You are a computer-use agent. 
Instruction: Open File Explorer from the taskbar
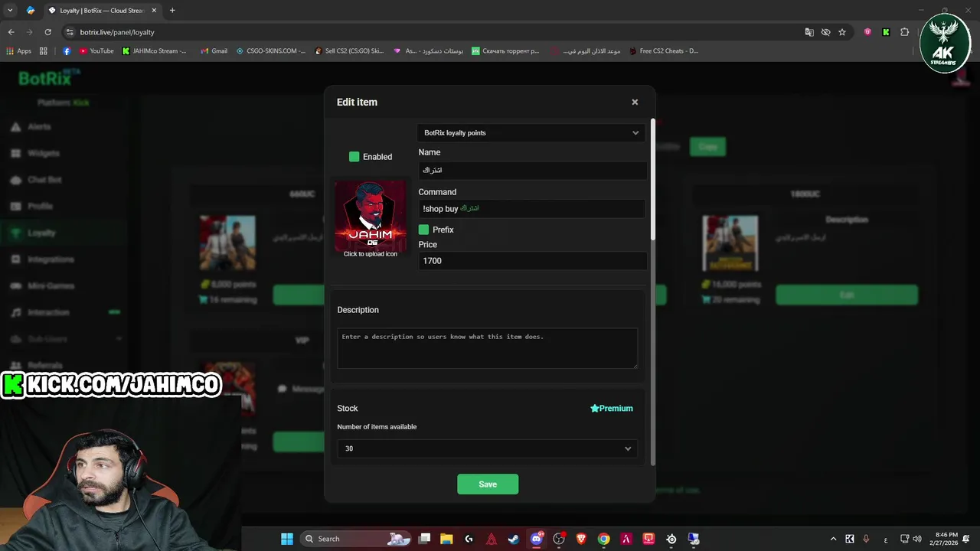[x=446, y=539]
